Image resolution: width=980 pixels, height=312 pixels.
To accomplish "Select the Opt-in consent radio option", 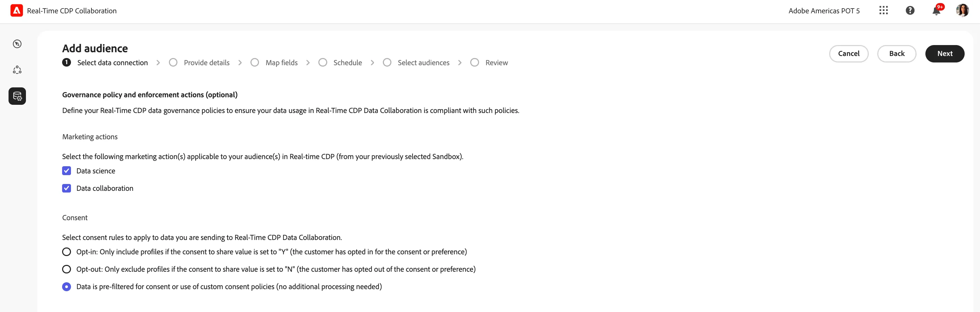I will (67, 252).
